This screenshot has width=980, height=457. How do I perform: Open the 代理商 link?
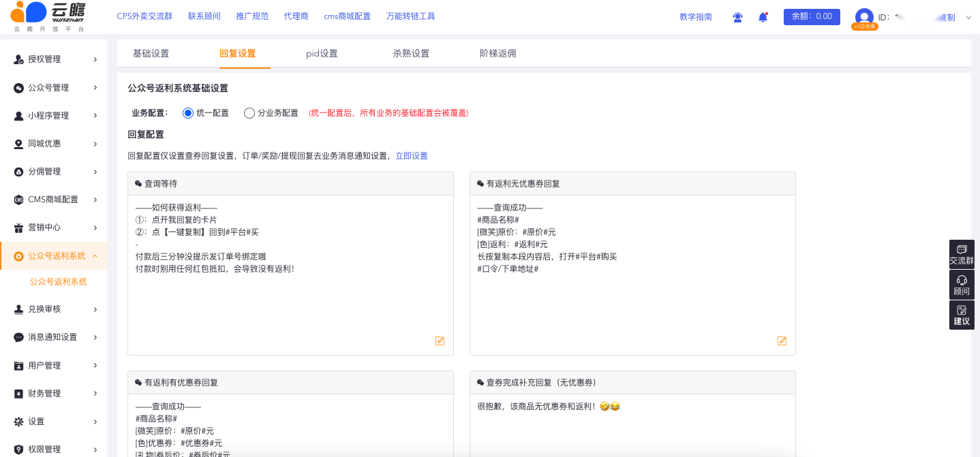pos(296,16)
